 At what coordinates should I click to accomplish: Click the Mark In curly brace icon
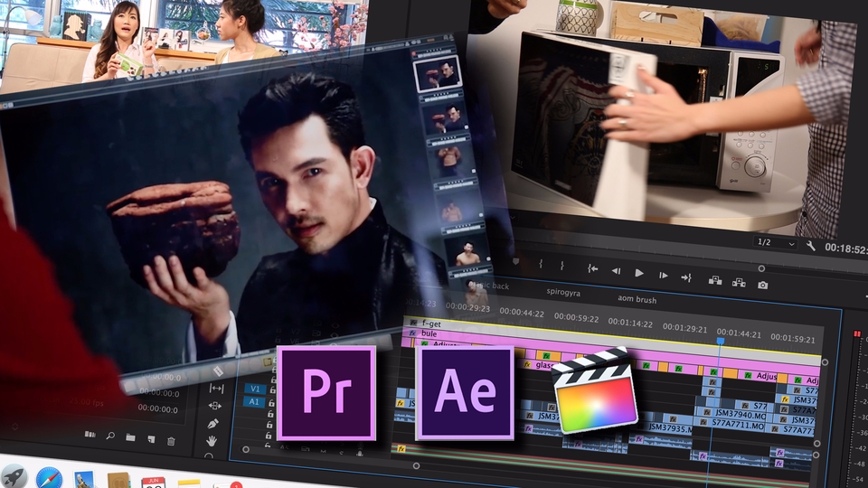click(x=541, y=265)
